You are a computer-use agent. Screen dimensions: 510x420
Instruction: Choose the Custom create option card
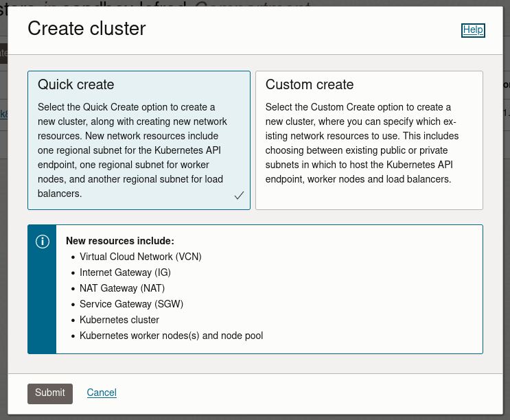[x=369, y=140]
